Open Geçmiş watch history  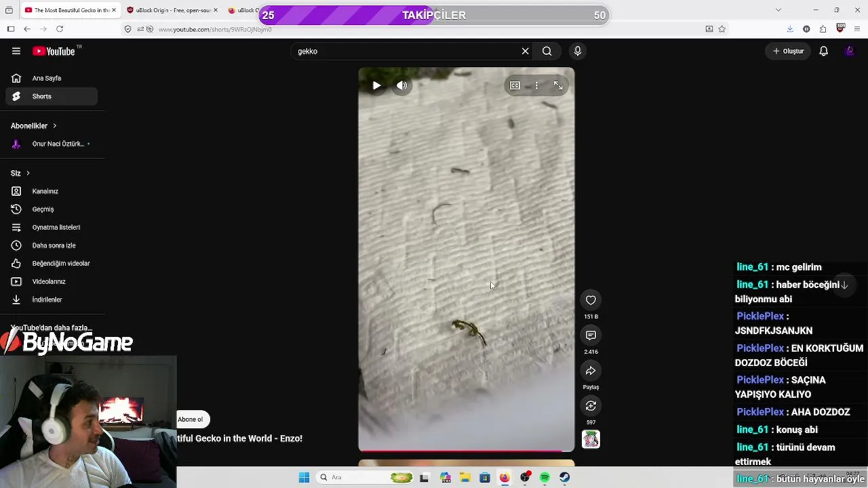pyautogui.click(x=52, y=209)
